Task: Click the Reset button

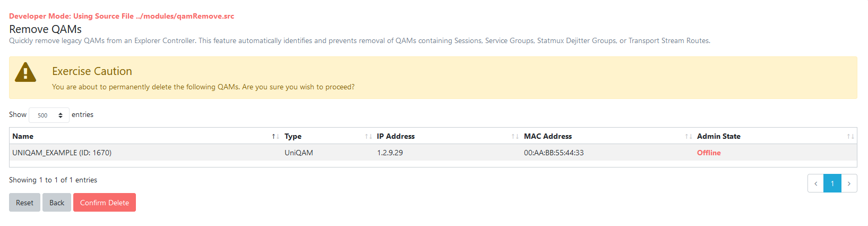Action: pyautogui.click(x=24, y=203)
